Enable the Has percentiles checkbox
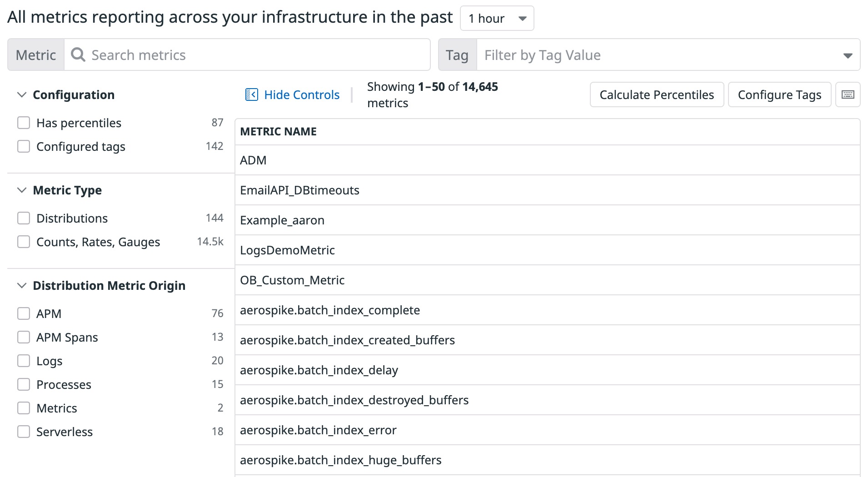The width and height of the screenshot is (868, 477). click(24, 123)
